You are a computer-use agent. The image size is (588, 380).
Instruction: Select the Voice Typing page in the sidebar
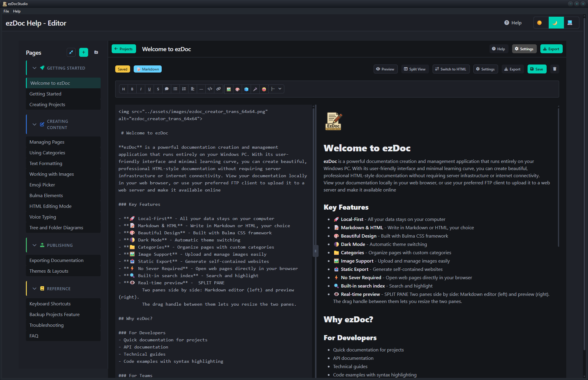(x=43, y=217)
